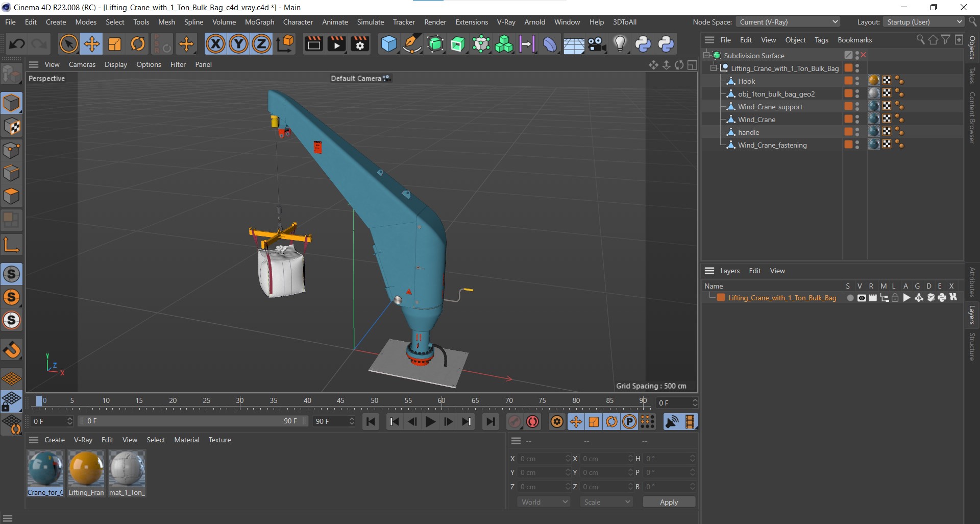This screenshot has height=524, width=980.
Task: Click the layer color for Wind_Crane_fastening
Action: (x=848, y=145)
